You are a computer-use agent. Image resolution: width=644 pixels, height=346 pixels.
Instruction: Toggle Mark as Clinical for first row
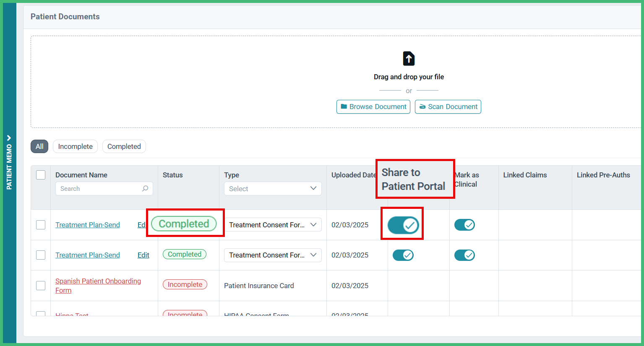464,225
